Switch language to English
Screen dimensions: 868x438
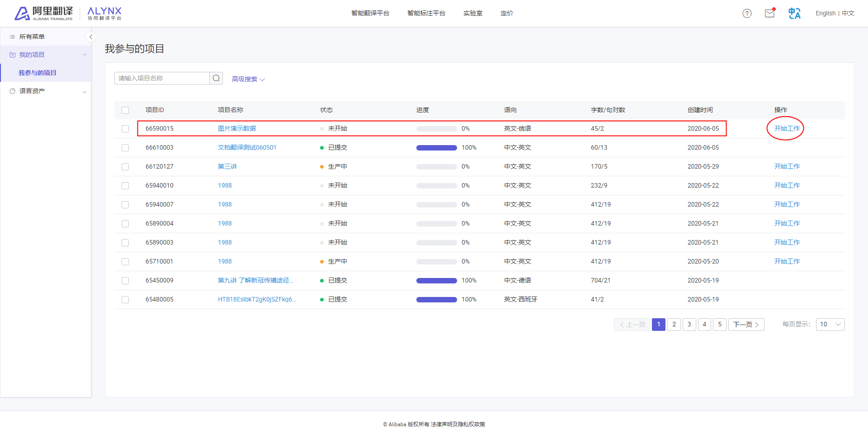point(826,13)
